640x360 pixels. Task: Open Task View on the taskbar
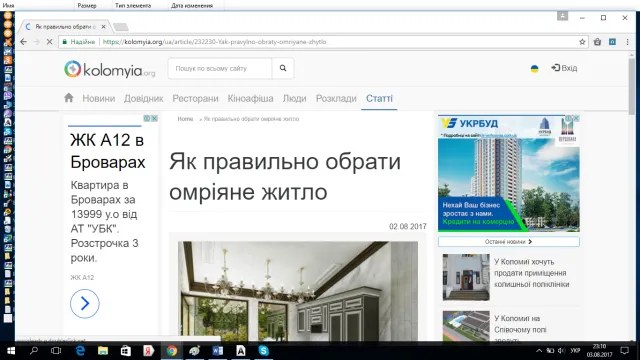pyautogui.click(x=56, y=351)
